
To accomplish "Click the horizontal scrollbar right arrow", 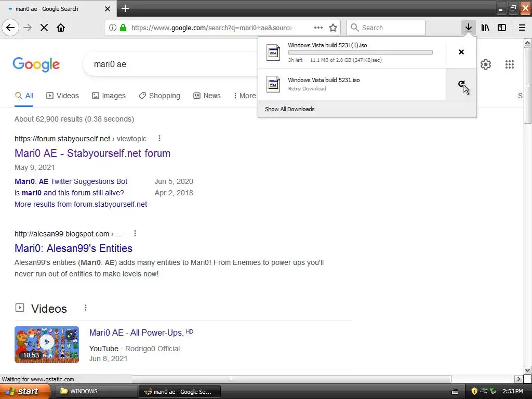I will [518, 379].
